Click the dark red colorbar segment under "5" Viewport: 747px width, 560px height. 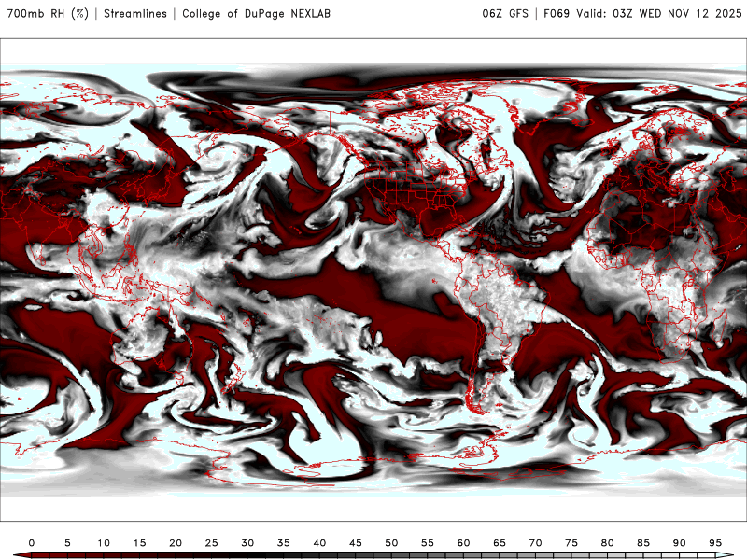pyautogui.click(x=67, y=555)
